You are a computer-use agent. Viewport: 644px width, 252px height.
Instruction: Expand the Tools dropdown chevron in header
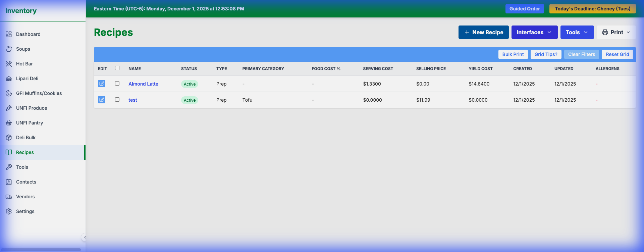[x=586, y=32]
